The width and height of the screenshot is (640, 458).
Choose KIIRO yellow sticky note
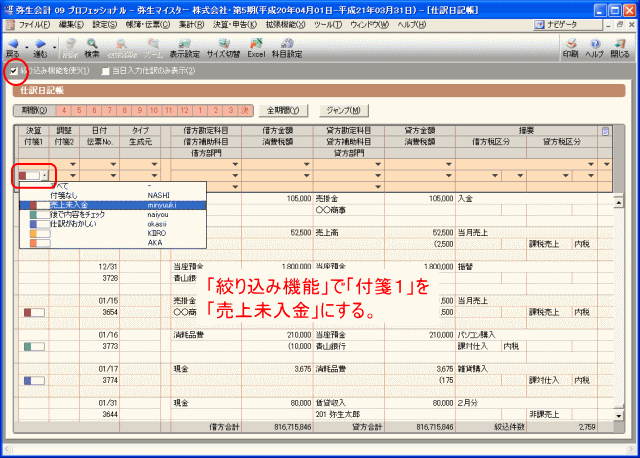[x=113, y=233]
